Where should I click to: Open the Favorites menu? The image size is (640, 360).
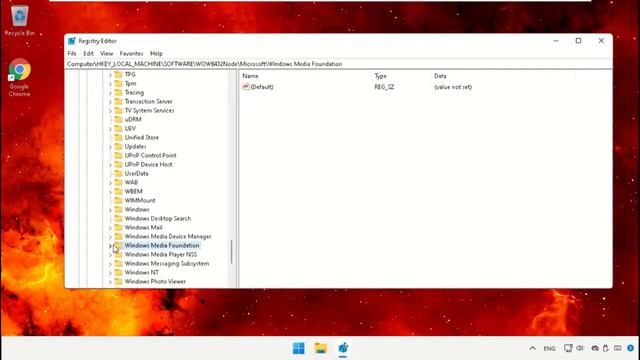(131, 53)
